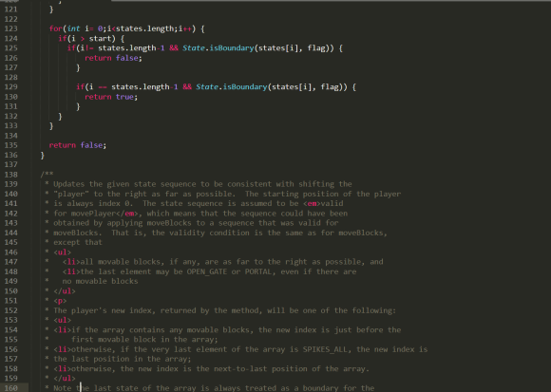Click 'return false;' on line 126
This screenshot has height=392, width=551.
113,58
